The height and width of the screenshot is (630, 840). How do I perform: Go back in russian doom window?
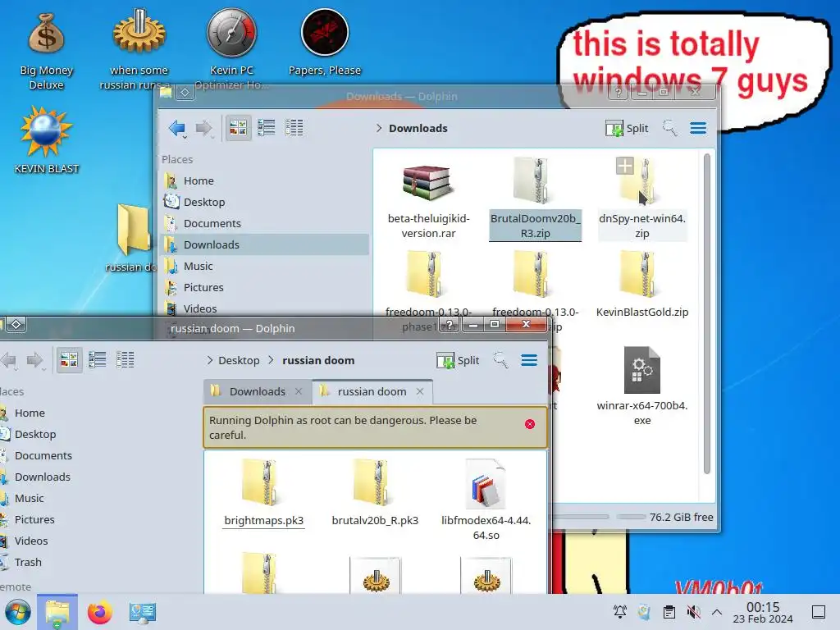point(9,360)
